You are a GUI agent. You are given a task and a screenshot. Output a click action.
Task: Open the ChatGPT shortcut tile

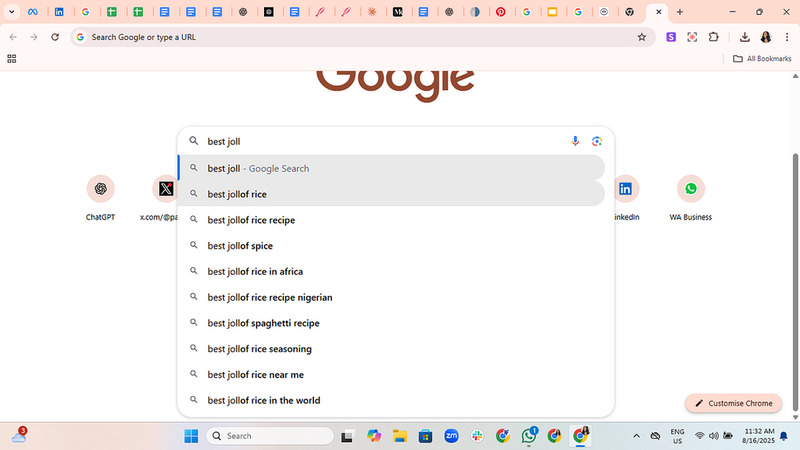click(100, 189)
